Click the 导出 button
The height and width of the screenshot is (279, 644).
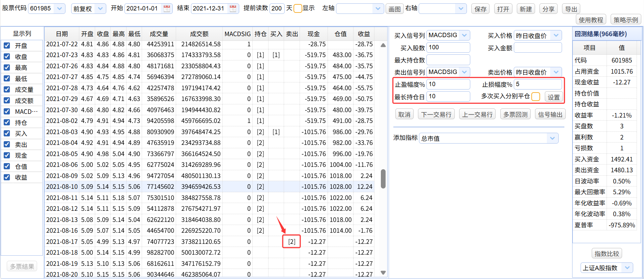click(x=571, y=9)
